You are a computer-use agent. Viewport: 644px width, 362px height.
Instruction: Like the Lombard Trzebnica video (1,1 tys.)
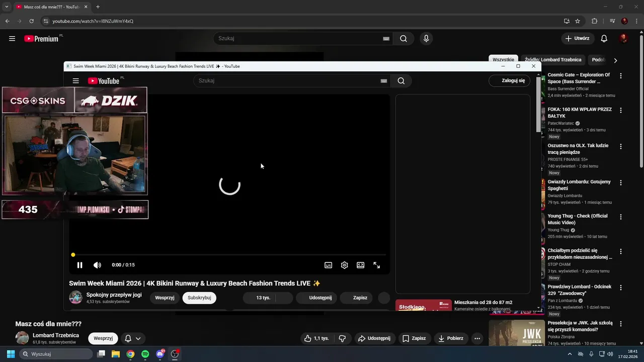[x=316, y=338]
